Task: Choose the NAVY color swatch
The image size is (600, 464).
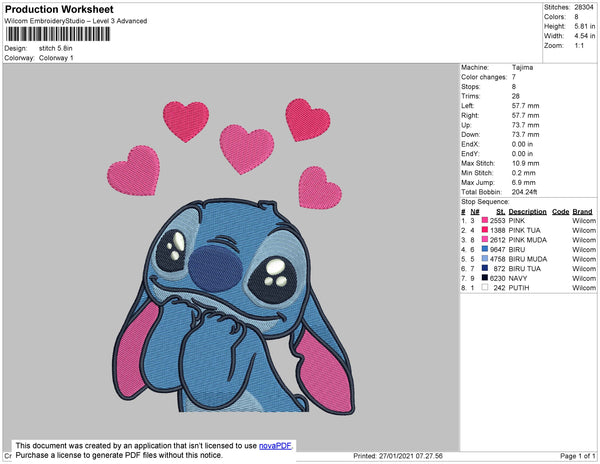Action: pos(487,278)
